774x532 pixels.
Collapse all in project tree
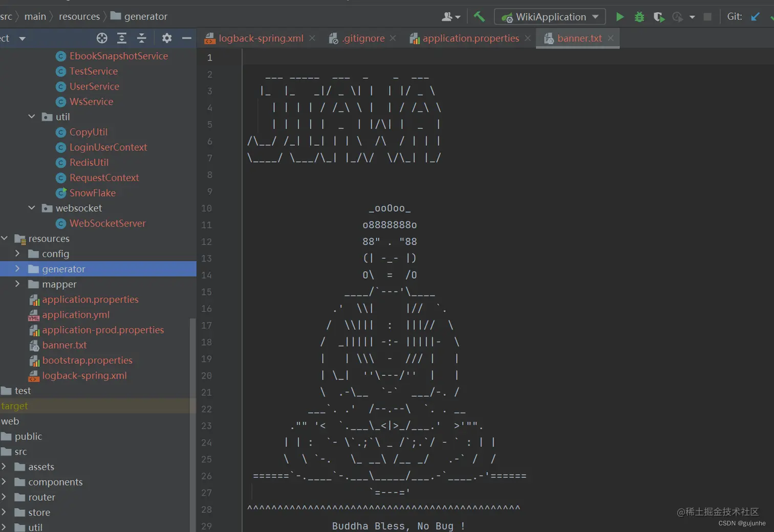[x=142, y=38]
